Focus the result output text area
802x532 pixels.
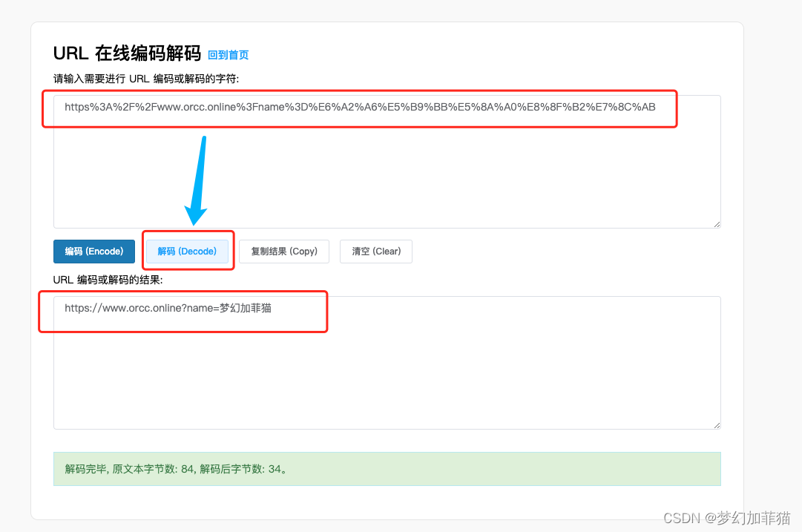tap(387, 363)
